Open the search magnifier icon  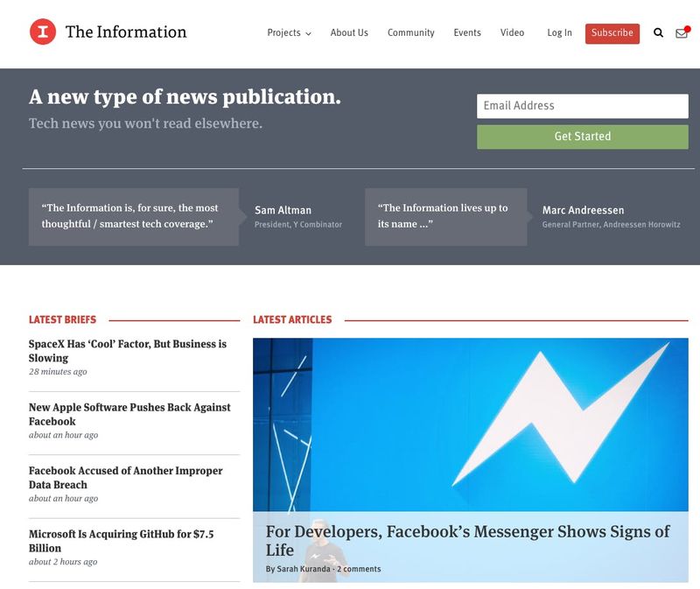pos(659,33)
